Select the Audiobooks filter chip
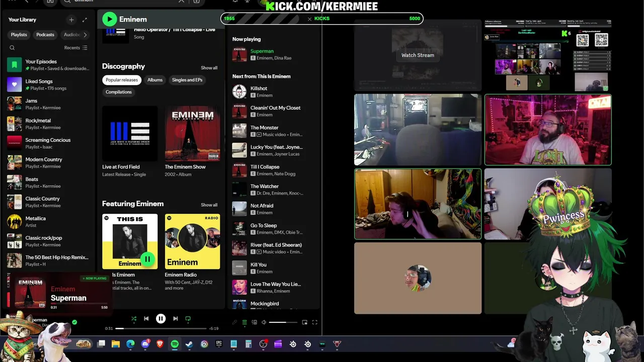 71,35
